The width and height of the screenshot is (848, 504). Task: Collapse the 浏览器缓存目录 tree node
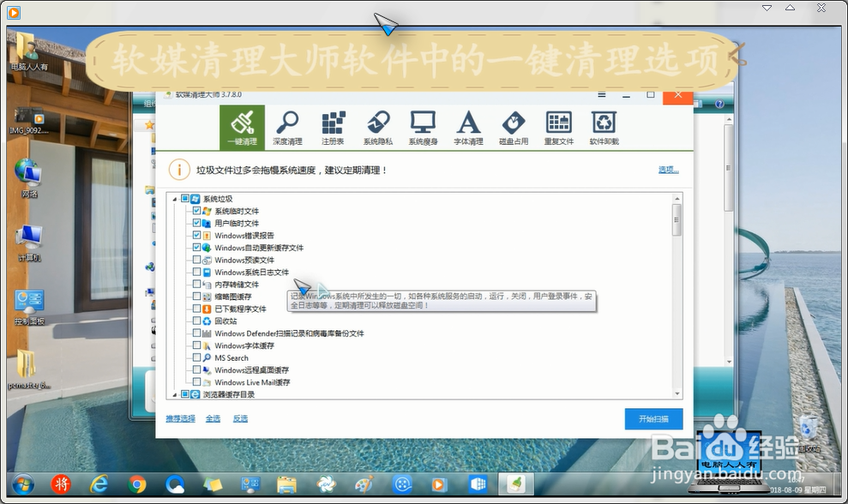coord(175,395)
